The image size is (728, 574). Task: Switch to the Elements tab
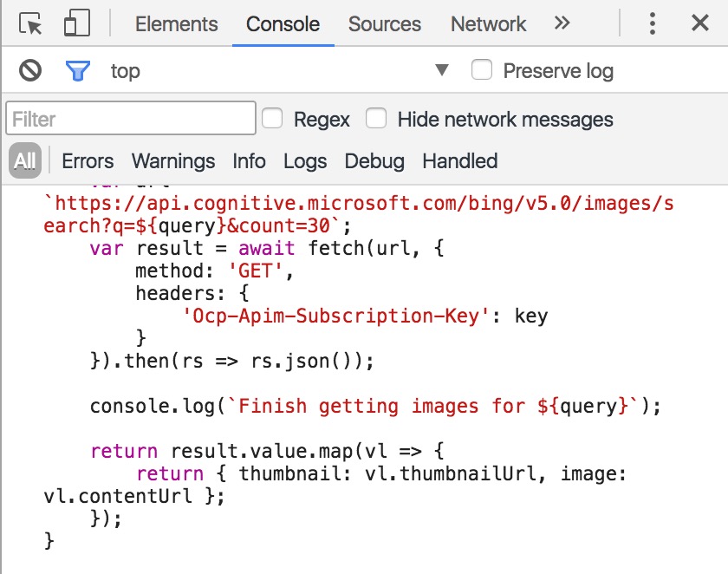[x=177, y=24]
